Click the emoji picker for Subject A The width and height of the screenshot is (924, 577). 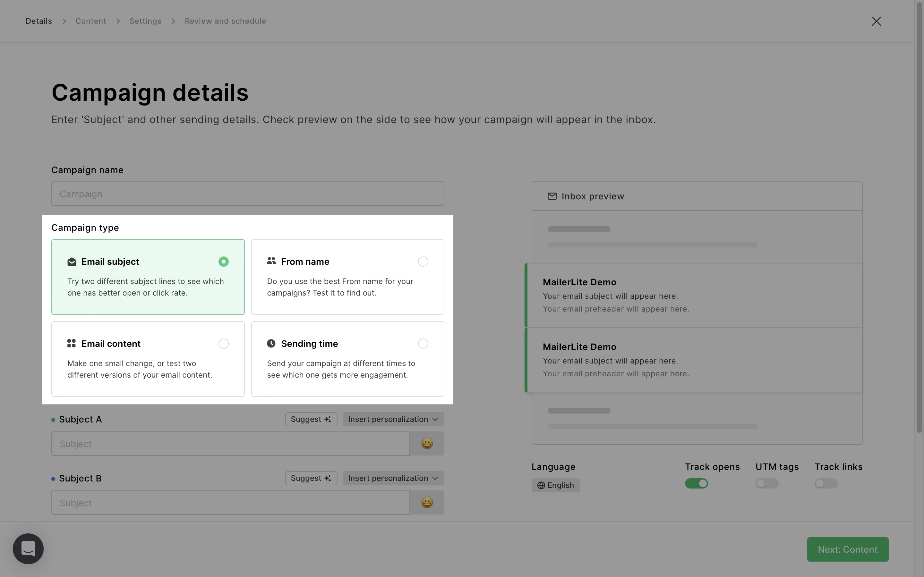(x=426, y=443)
